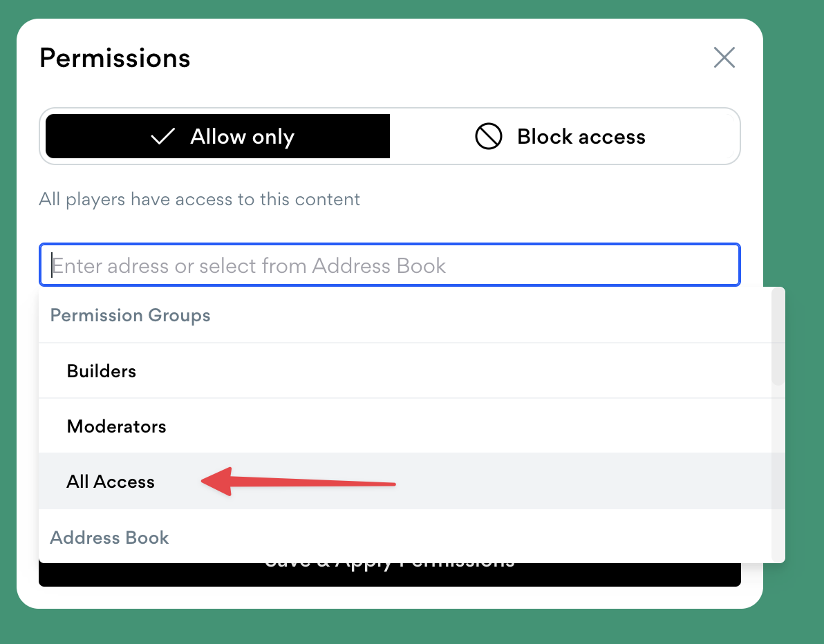
Task: Close the Permissions dialog with X
Action: click(x=724, y=57)
